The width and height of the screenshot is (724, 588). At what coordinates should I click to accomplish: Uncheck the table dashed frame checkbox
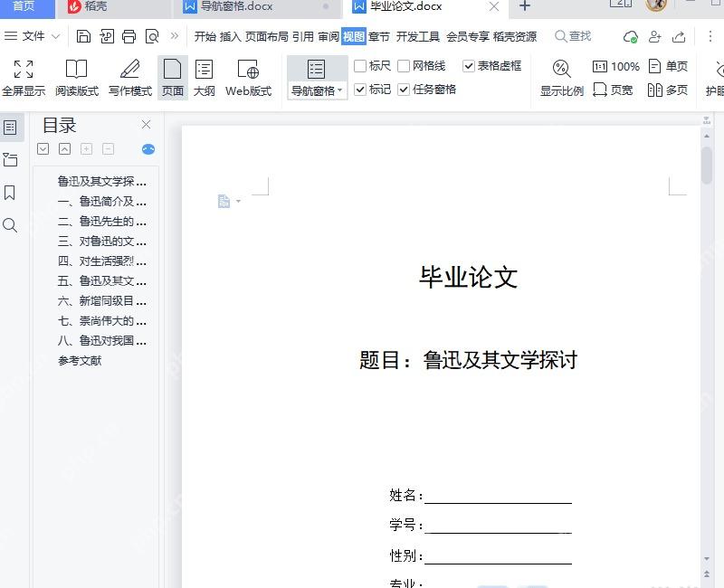(468, 66)
